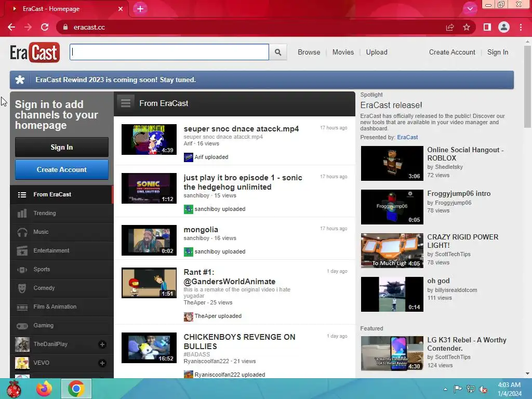Click Sign In in the header
Viewport: 532px width, 399px height.
[x=498, y=52]
